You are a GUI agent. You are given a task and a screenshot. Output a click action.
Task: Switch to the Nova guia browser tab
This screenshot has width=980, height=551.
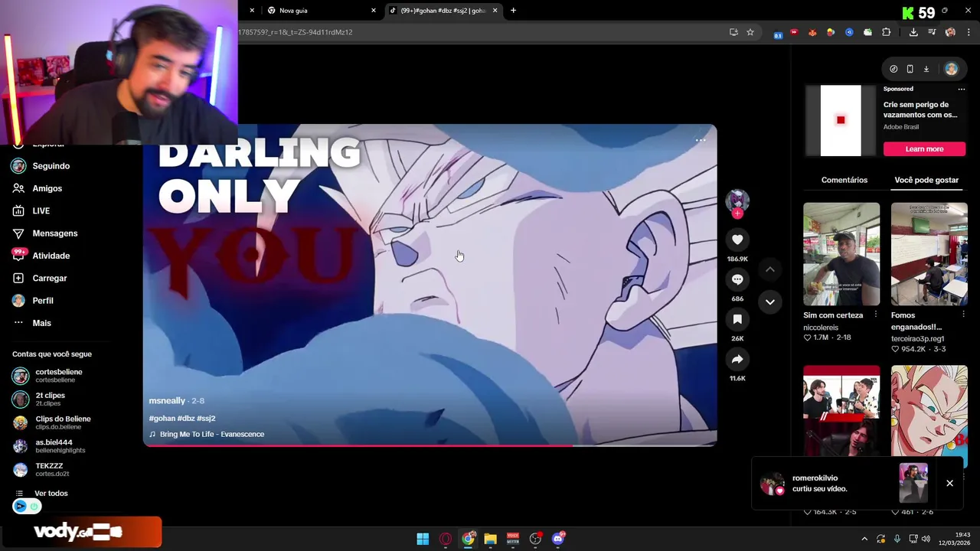(x=322, y=11)
